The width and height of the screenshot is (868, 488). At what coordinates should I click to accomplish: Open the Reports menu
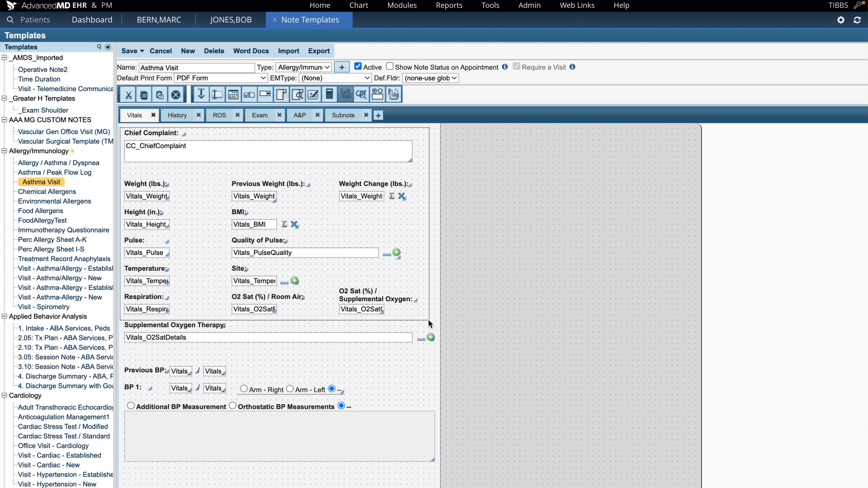[x=449, y=5]
